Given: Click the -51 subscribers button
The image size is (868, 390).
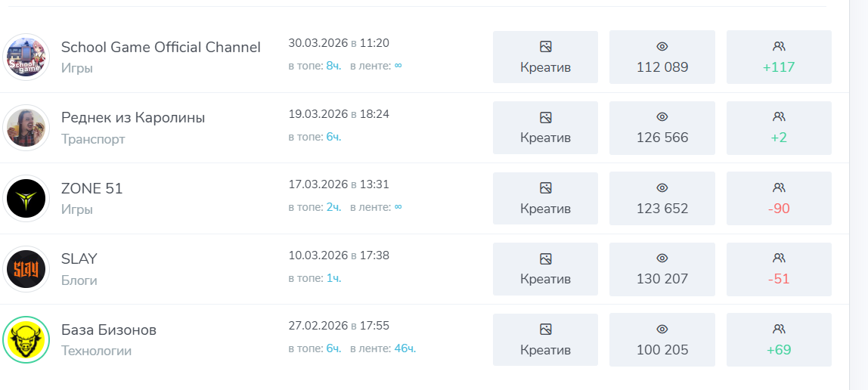Looking at the screenshot, I should 779,269.
